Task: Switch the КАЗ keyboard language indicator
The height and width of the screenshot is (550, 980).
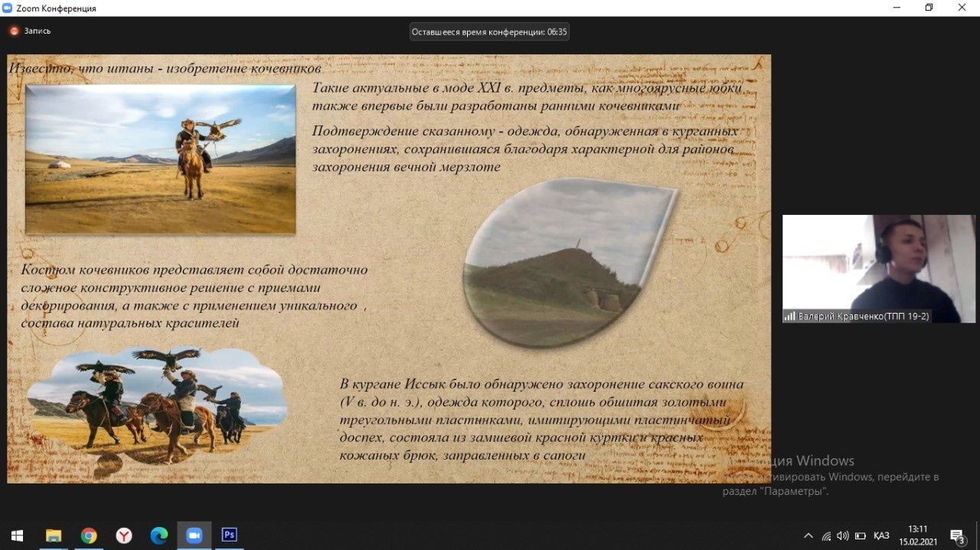Action: coord(881,535)
